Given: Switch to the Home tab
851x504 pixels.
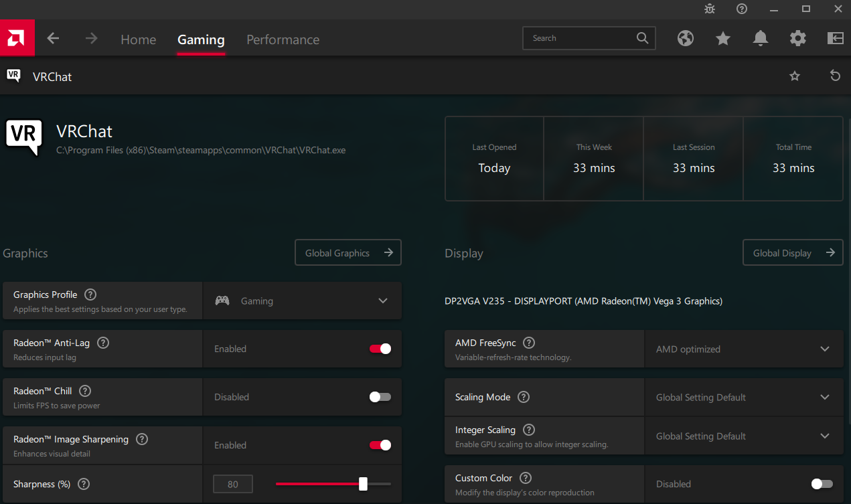Looking at the screenshot, I should point(138,39).
